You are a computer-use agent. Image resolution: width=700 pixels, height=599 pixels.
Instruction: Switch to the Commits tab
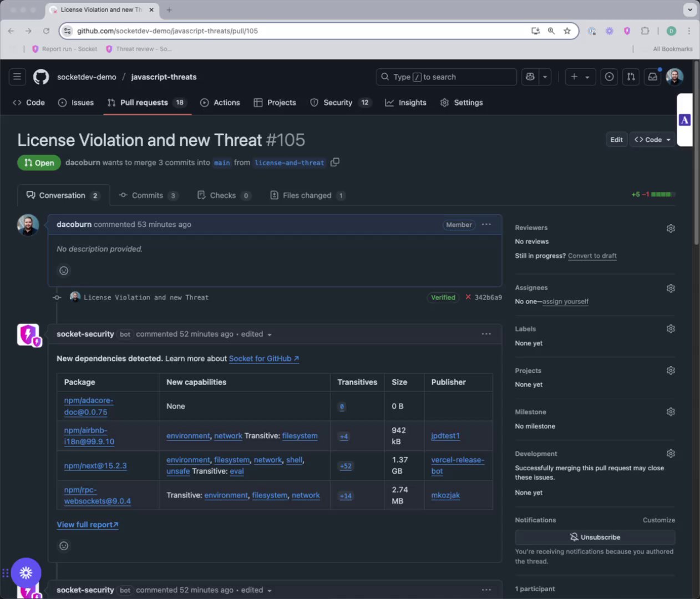(x=148, y=195)
